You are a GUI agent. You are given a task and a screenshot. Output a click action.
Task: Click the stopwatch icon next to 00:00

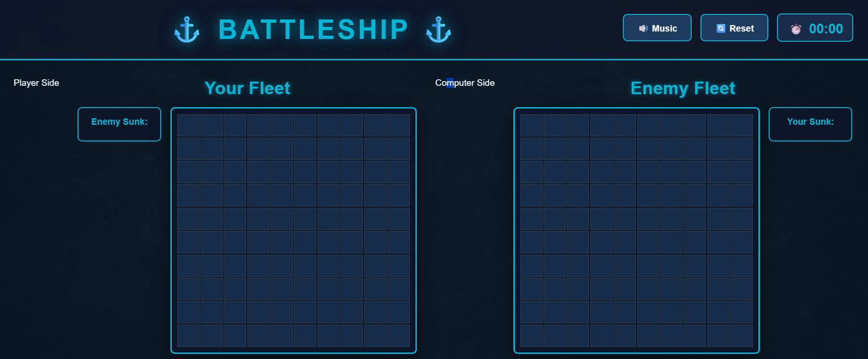tap(797, 28)
